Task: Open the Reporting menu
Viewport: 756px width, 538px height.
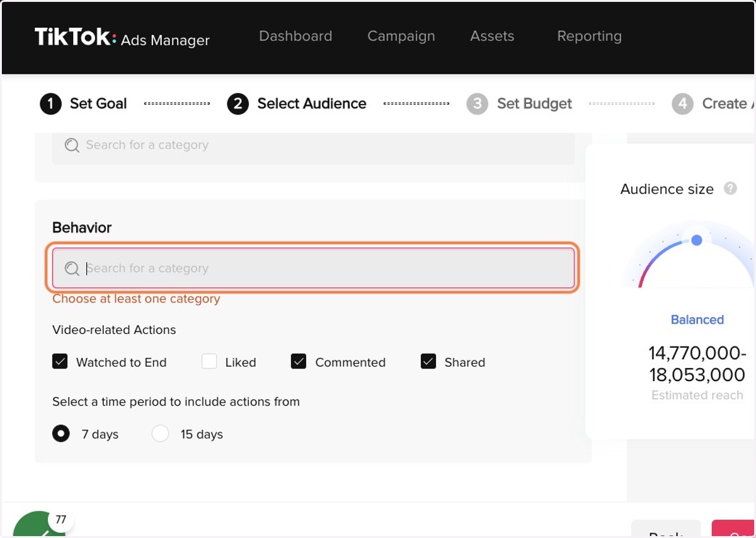Action: [x=589, y=37]
